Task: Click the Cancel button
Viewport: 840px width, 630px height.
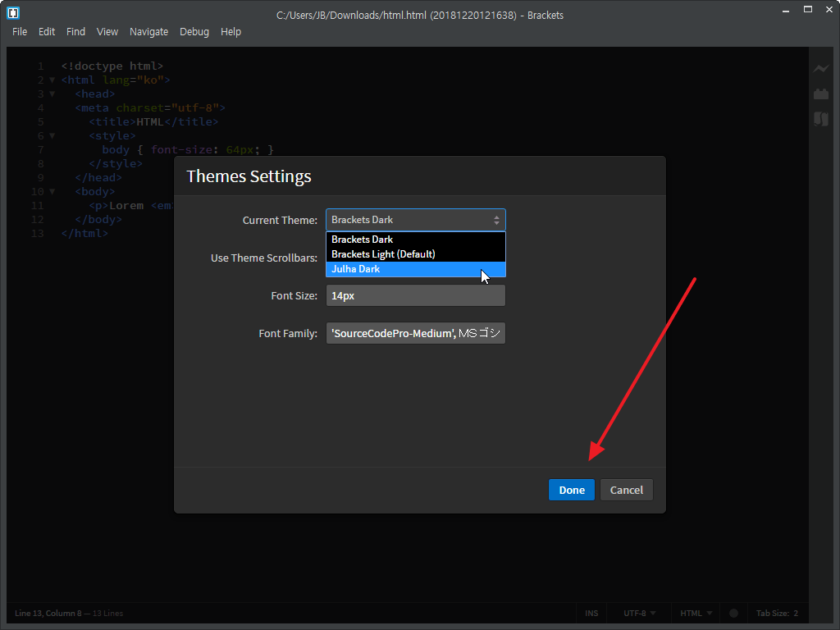Action: coord(626,490)
